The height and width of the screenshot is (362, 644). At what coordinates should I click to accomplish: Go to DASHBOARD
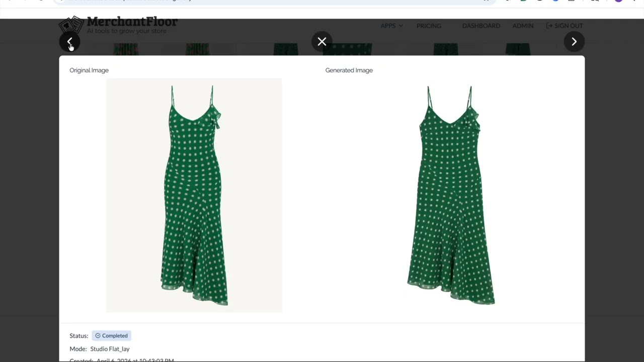pos(481,26)
